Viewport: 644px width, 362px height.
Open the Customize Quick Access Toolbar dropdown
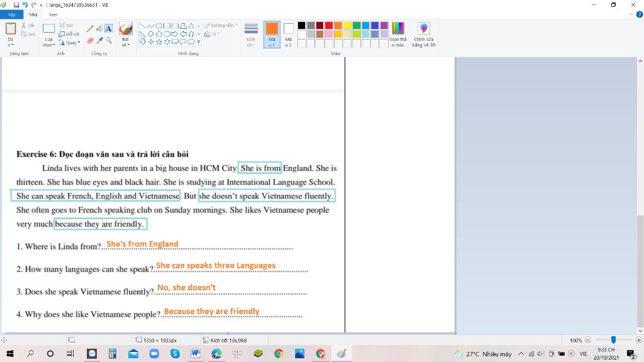pos(41,5)
